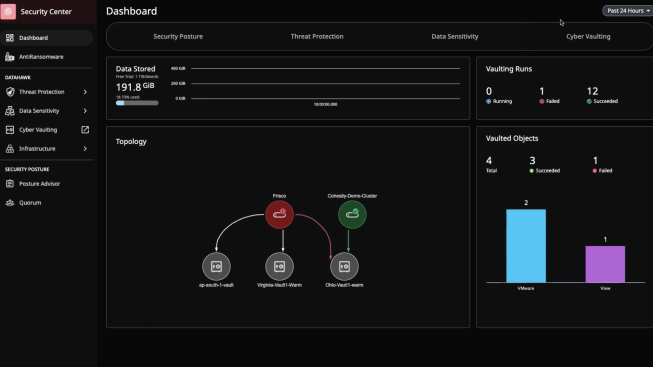
Task: Click the Security Center logo icon
Action: [x=8, y=11]
